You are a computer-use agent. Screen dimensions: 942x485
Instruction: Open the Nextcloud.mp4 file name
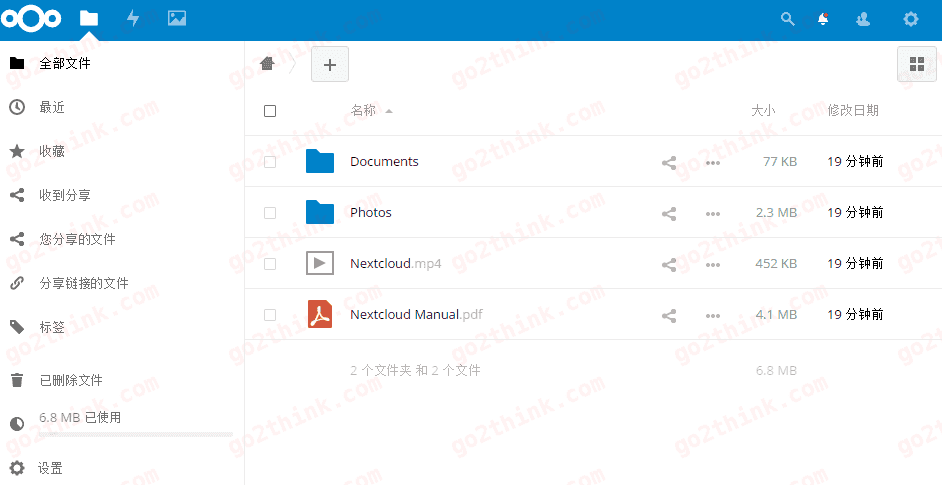[x=396, y=264]
